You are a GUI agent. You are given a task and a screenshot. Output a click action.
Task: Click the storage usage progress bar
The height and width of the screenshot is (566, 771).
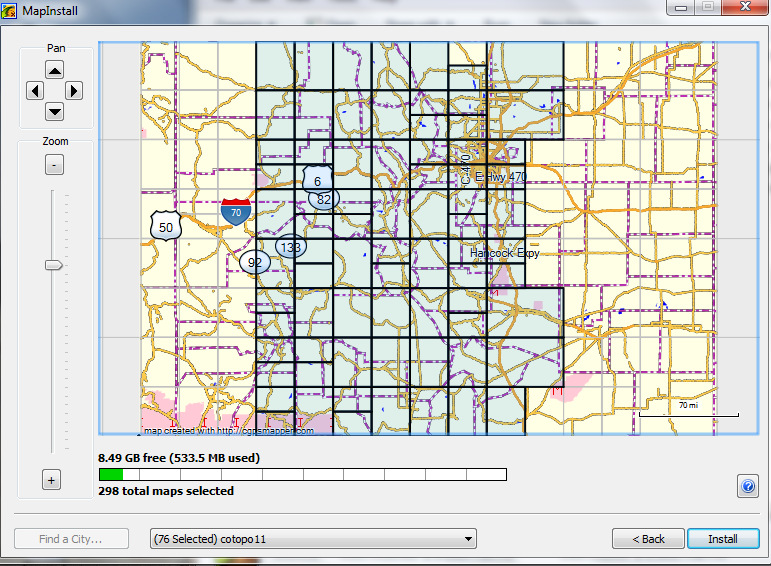302,474
